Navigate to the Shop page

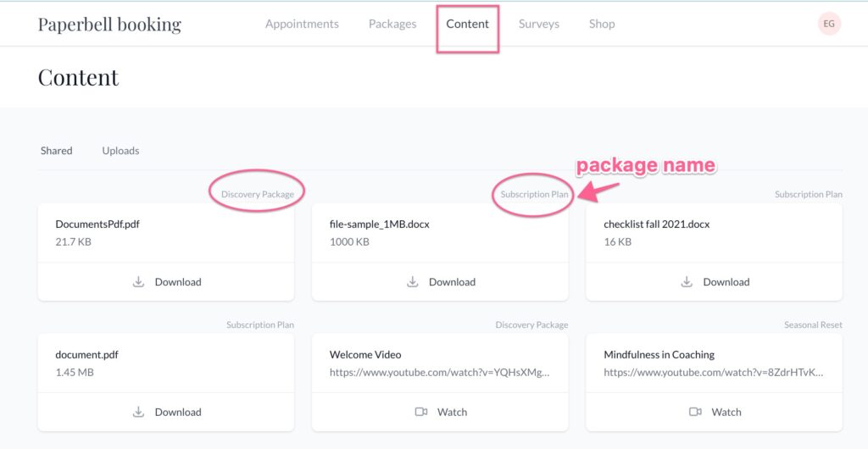coord(602,24)
